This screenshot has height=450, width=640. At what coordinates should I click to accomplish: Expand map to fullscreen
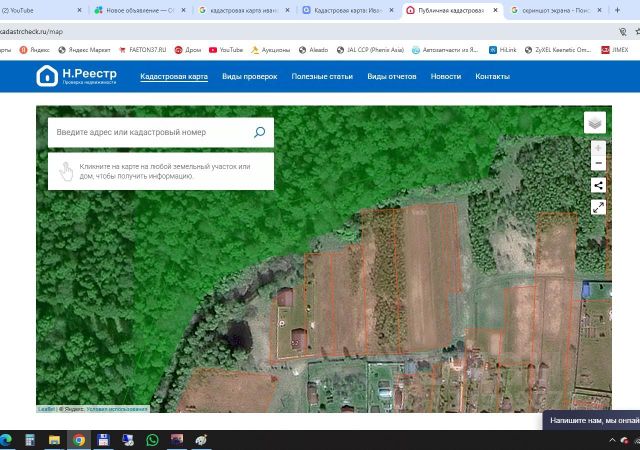(x=598, y=207)
